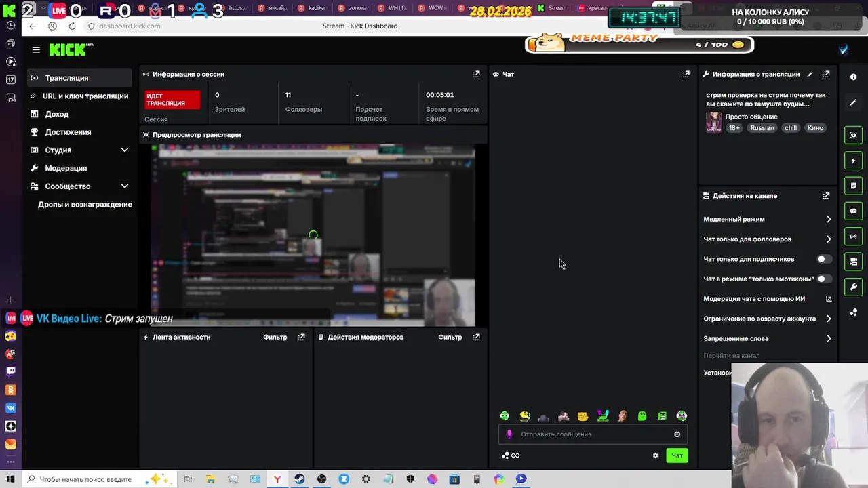This screenshot has width=868, height=488.
Task: Open activity feed Фильтр
Action: [x=275, y=337]
